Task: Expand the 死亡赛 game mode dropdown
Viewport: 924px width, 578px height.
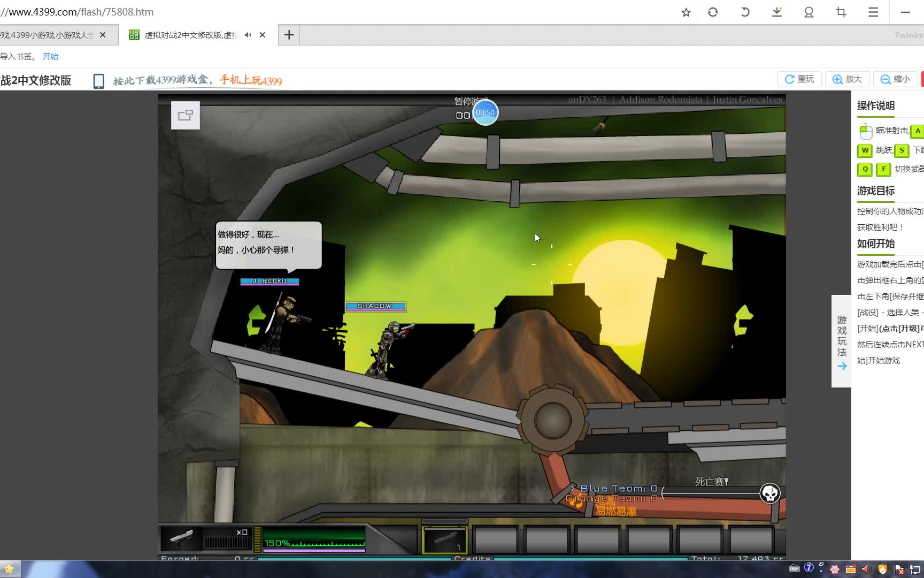Action: [712, 482]
